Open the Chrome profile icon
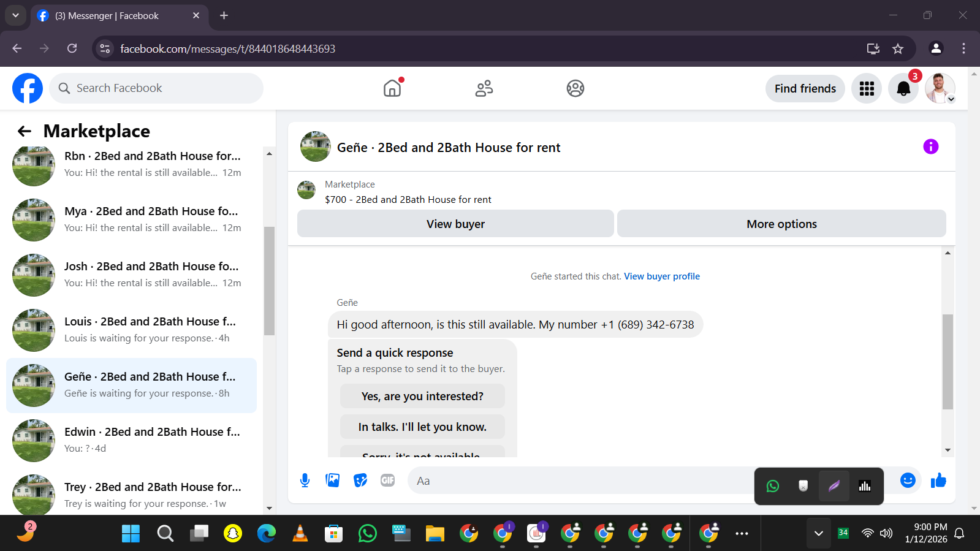The height and width of the screenshot is (551, 980). coord(936,48)
